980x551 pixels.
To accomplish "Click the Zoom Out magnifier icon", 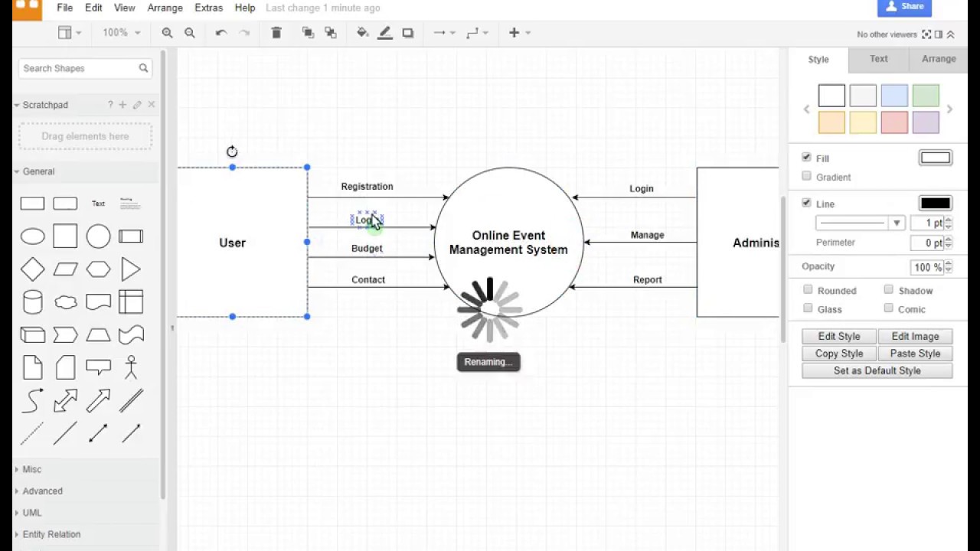I will coord(190,33).
